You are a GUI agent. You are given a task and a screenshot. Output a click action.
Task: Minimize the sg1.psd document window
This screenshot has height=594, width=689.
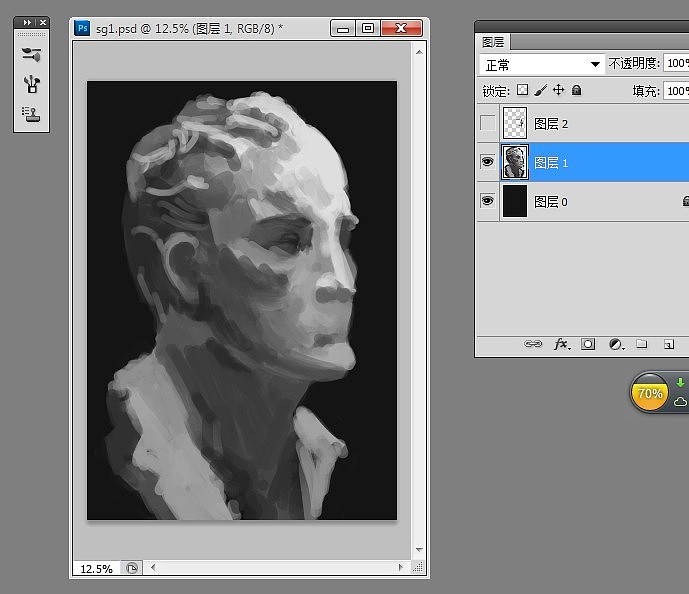(x=343, y=29)
